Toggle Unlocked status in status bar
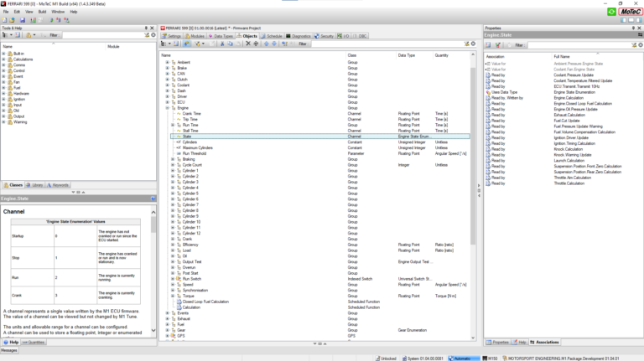The height and width of the screenshot is (361, 644). point(386,358)
